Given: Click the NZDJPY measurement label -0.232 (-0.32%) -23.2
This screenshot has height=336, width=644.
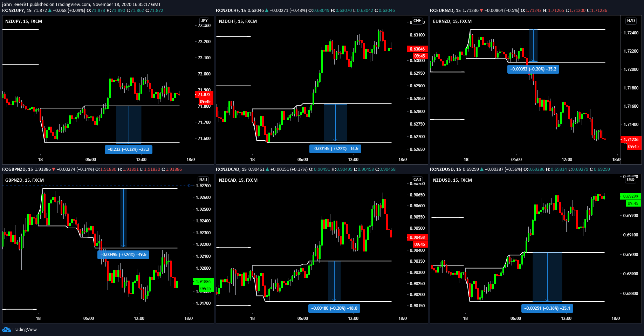Looking at the screenshot, I should click(x=129, y=149).
